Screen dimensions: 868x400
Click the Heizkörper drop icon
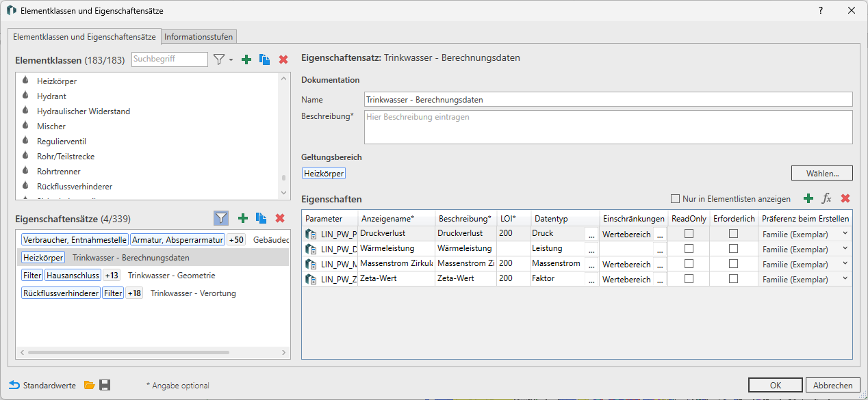pos(26,81)
